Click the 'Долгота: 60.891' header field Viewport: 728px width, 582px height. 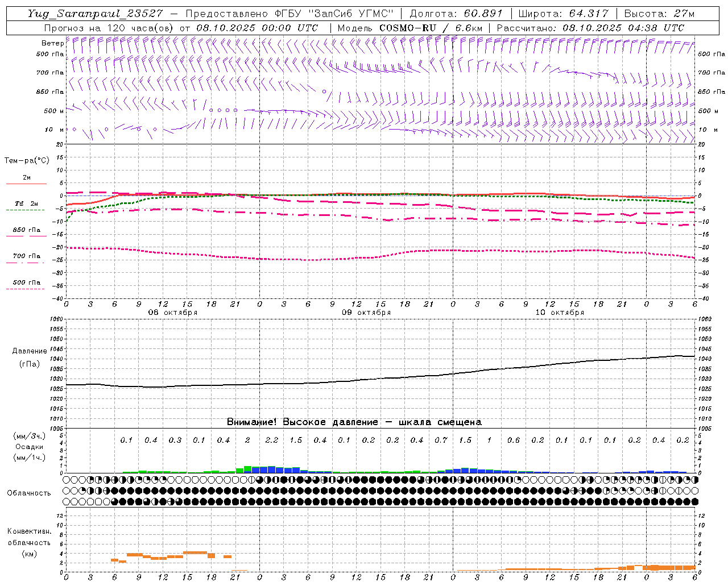(456, 14)
